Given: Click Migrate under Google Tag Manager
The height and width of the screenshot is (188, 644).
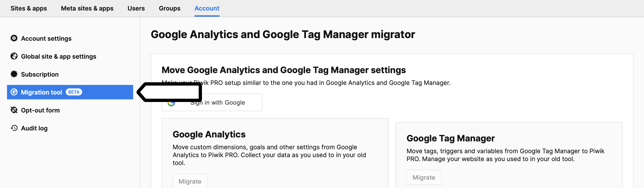Looking at the screenshot, I should point(424,177).
